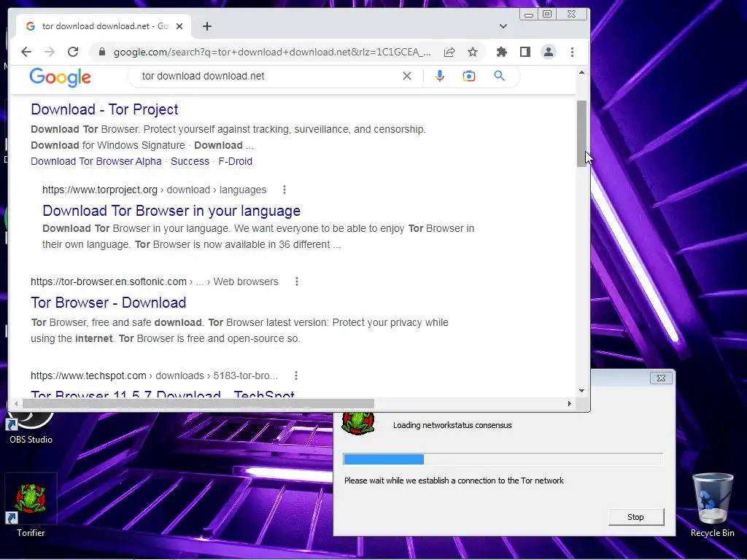
Task: Clear the search box with the X icon
Action: [407, 76]
